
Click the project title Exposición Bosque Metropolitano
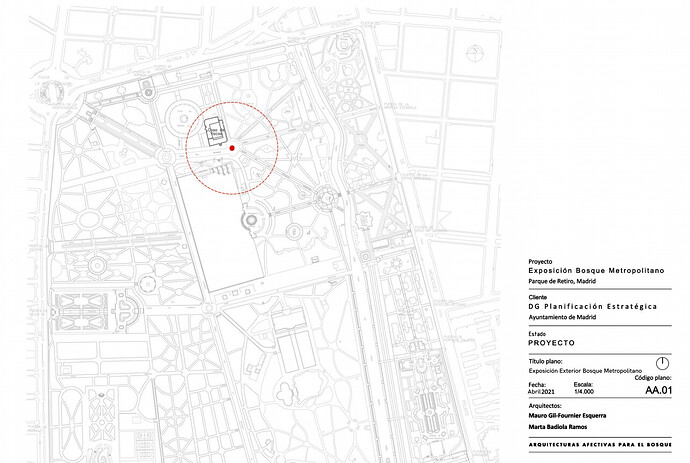pyautogui.click(x=596, y=271)
